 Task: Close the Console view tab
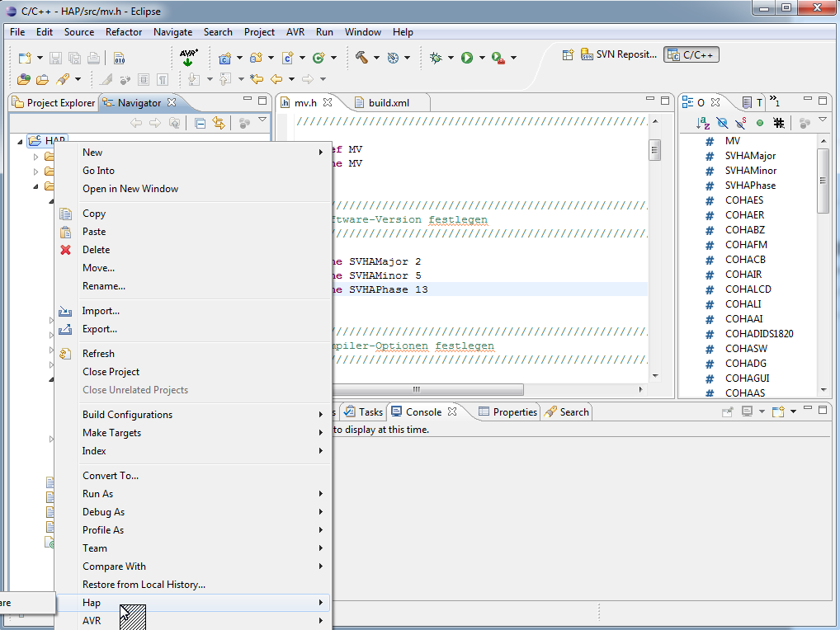point(452,411)
